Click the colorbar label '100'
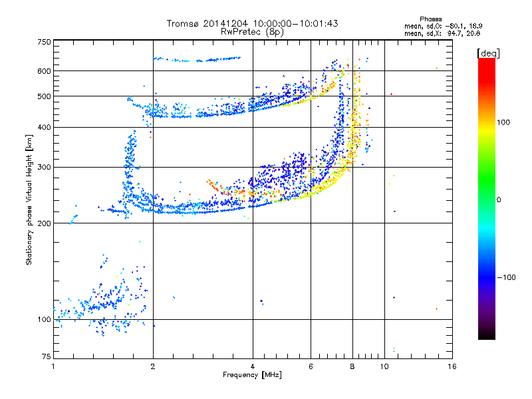Screen dimensions: 532x399 (x=503, y=122)
